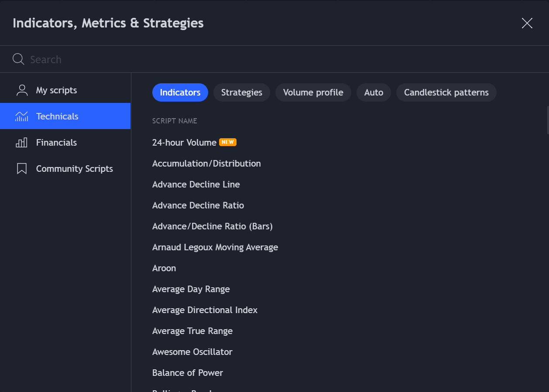This screenshot has height=392, width=549.
Task: Switch to the Strategies filter tab
Action: click(241, 92)
